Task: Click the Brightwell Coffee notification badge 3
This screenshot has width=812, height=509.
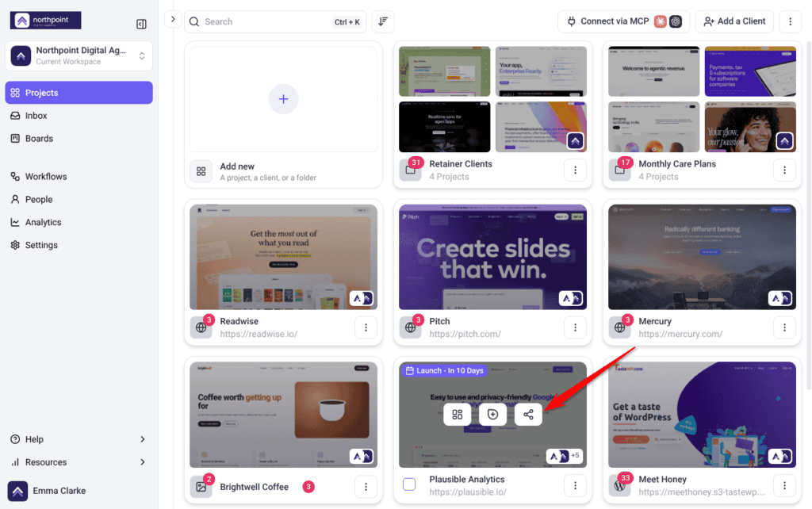Action: coord(308,487)
